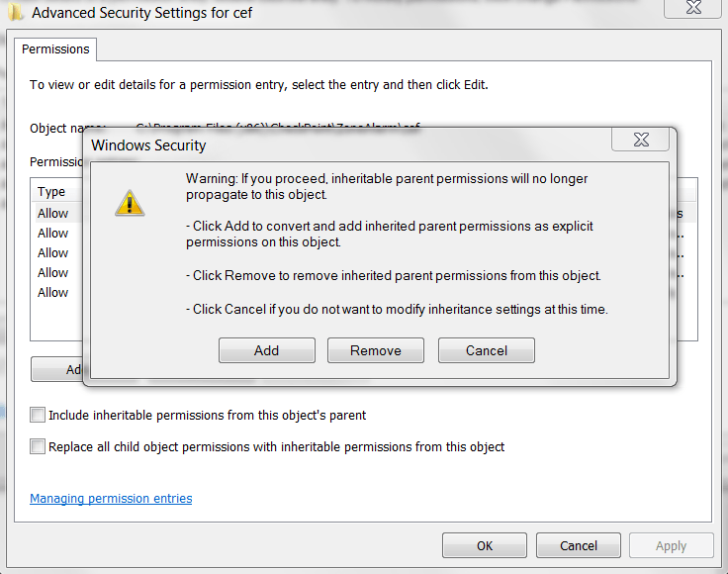Select the last Allow permission entry
This screenshot has height=574, width=728.
[53, 292]
